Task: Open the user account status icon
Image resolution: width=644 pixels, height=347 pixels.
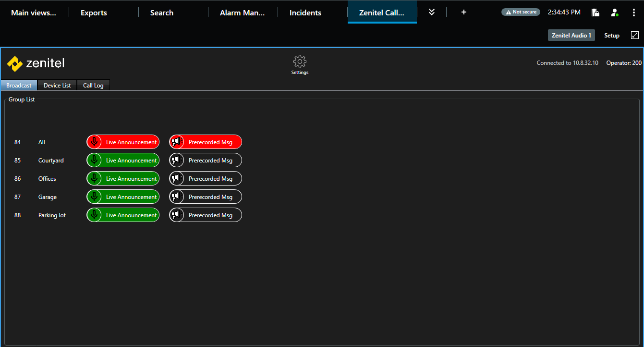Action: [x=614, y=12]
